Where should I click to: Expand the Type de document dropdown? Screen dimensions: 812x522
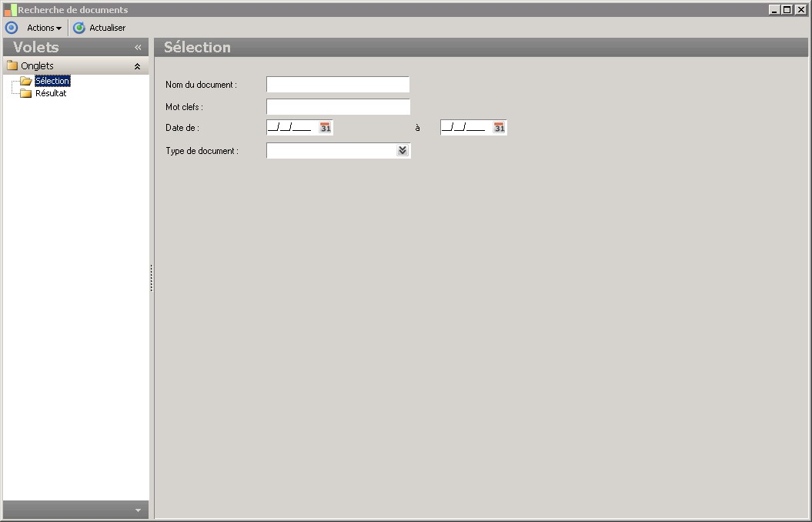point(403,150)
